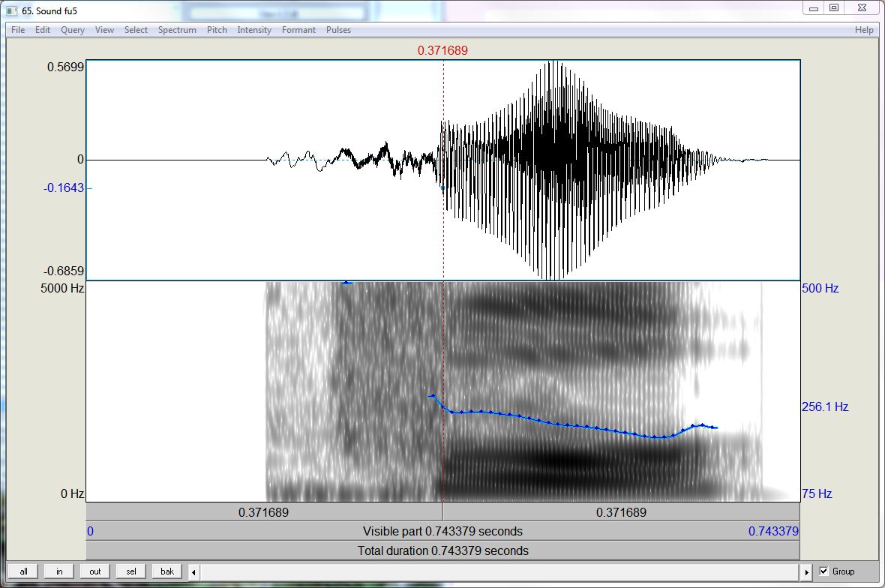Maximize the Sound fu5 window

(834, 8)
